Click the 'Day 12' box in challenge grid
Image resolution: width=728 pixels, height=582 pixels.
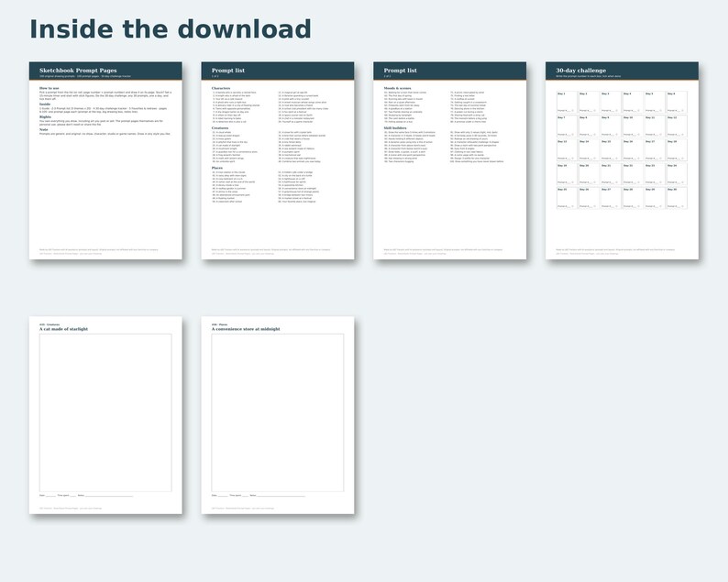677,126
